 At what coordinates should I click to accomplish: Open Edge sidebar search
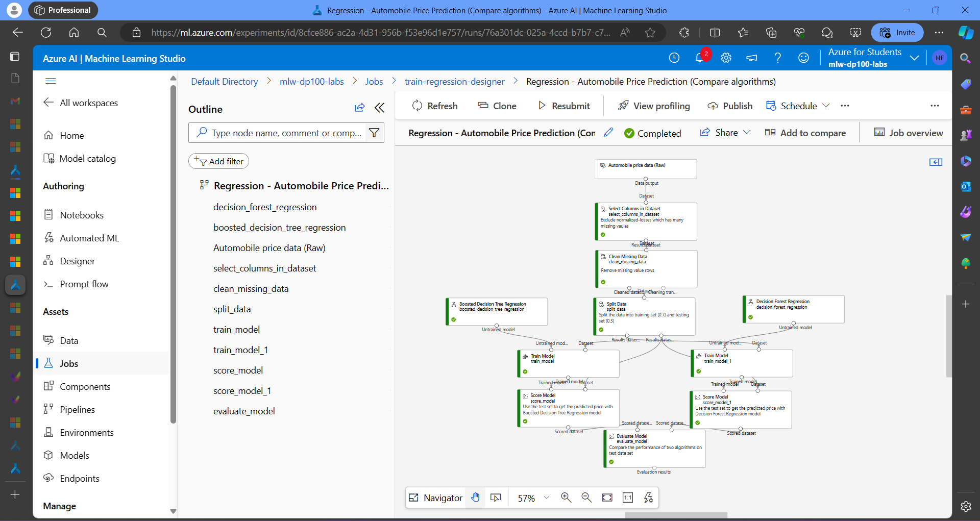coord(966,58)
